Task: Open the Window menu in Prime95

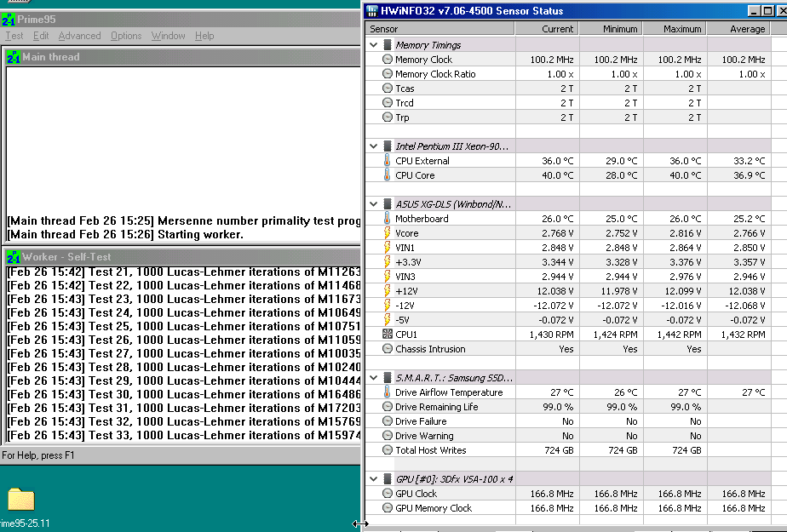Action: [x=168, y=36]
